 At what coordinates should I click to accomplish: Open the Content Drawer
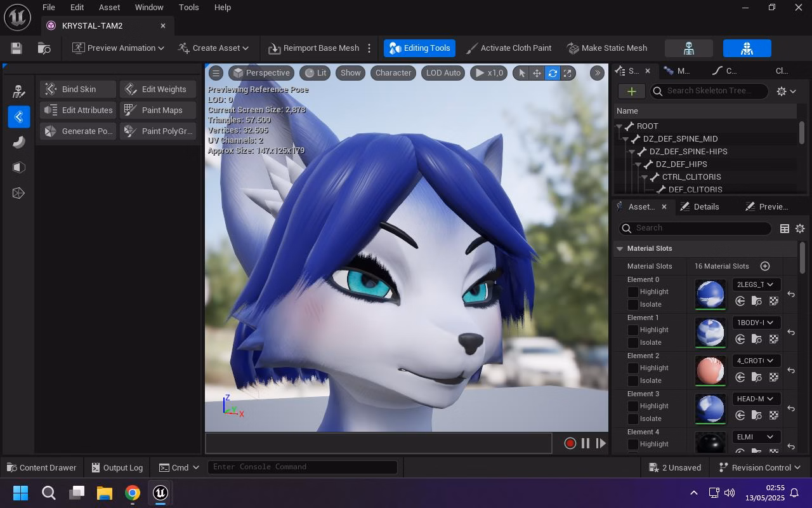[x=41, y=468]
